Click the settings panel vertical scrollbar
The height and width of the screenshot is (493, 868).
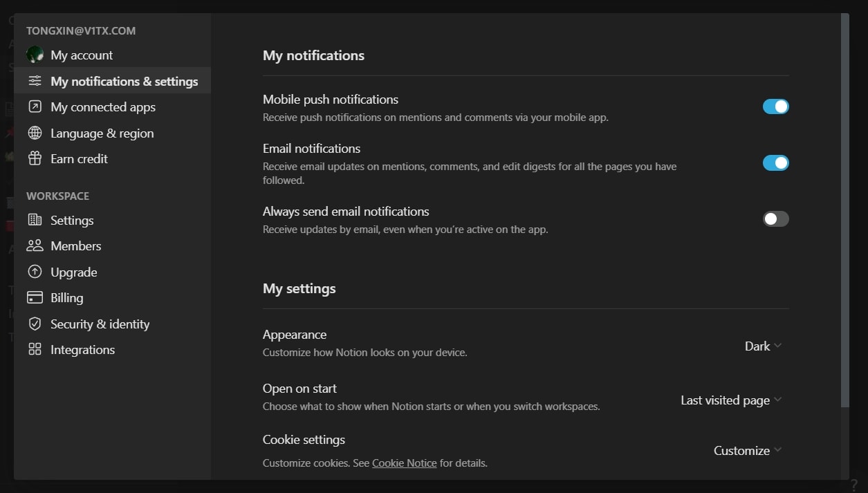point(844,207)
